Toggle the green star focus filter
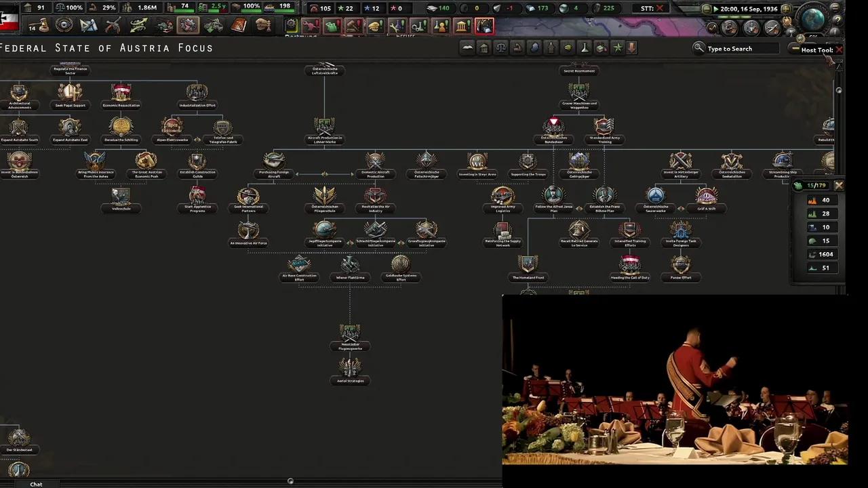 tap(618, 48)
